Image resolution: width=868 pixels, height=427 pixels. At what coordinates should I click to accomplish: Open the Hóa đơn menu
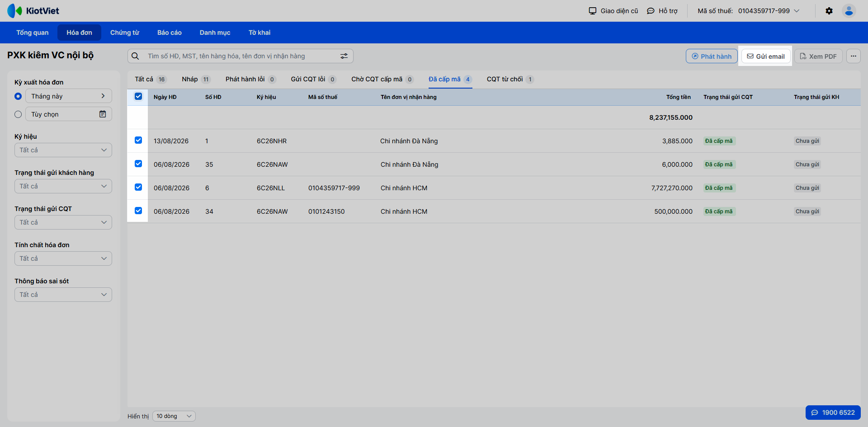(x=79, y=33)
